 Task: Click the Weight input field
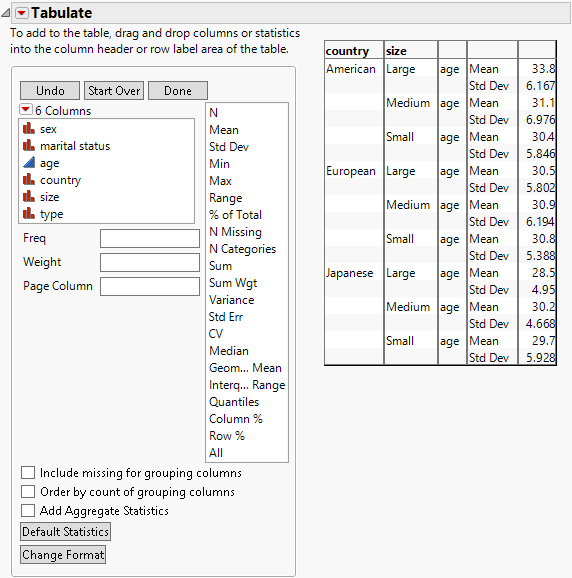pyautogui.click(x=150, y=262)
